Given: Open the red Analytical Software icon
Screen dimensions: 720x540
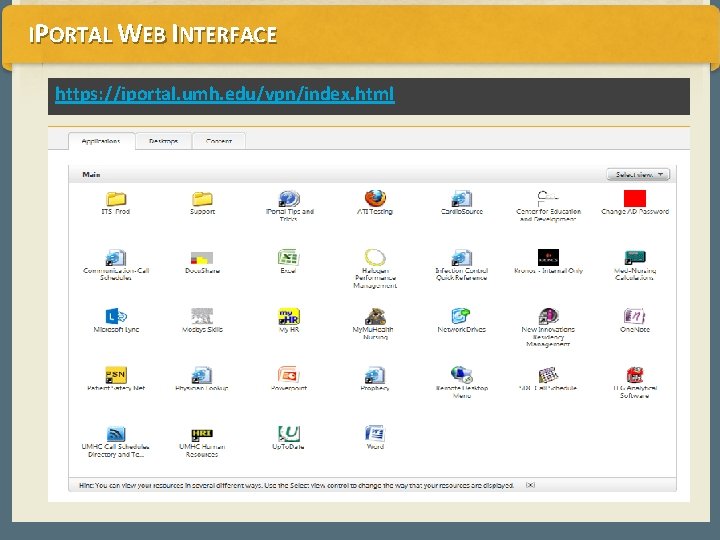Looking at the screenshot, I should pyautogui.click(x=635, y=375).
